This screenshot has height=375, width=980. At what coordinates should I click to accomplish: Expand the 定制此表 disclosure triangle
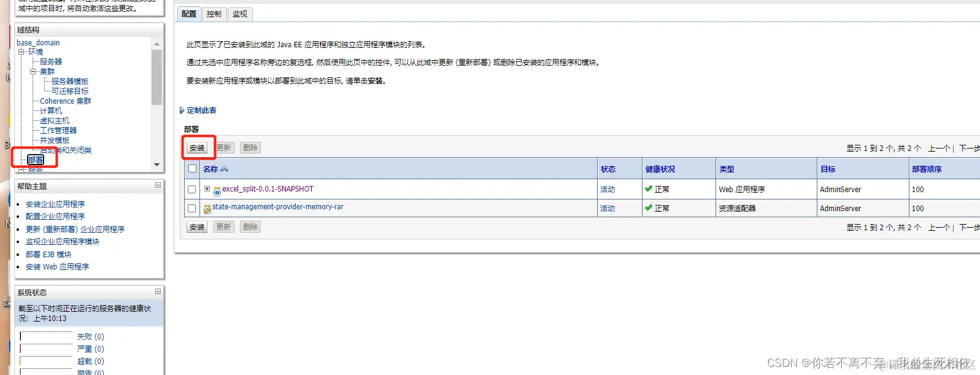tap(182, 110)
